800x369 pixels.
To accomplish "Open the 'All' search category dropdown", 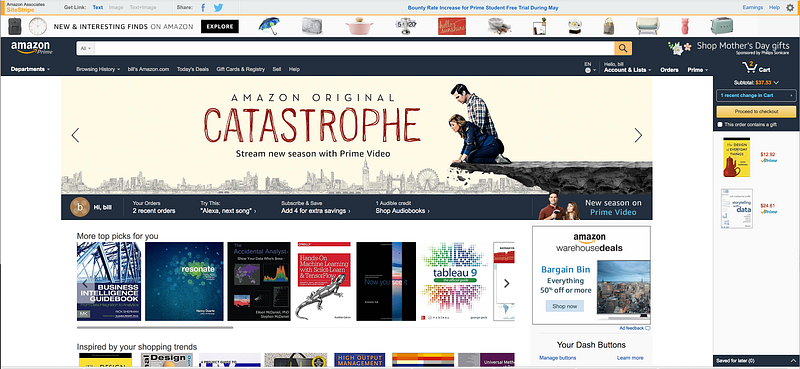I will pyautogui.click(x=86, y=48).
